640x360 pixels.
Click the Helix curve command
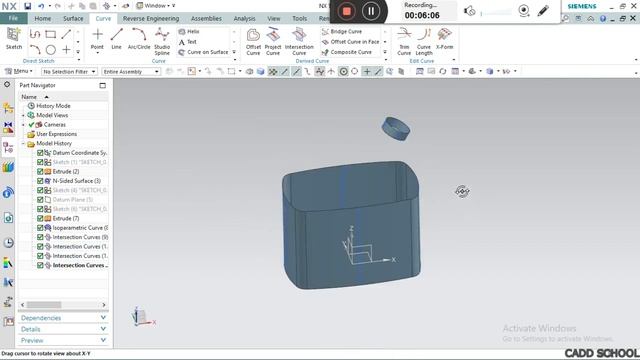tap(189, 31)
